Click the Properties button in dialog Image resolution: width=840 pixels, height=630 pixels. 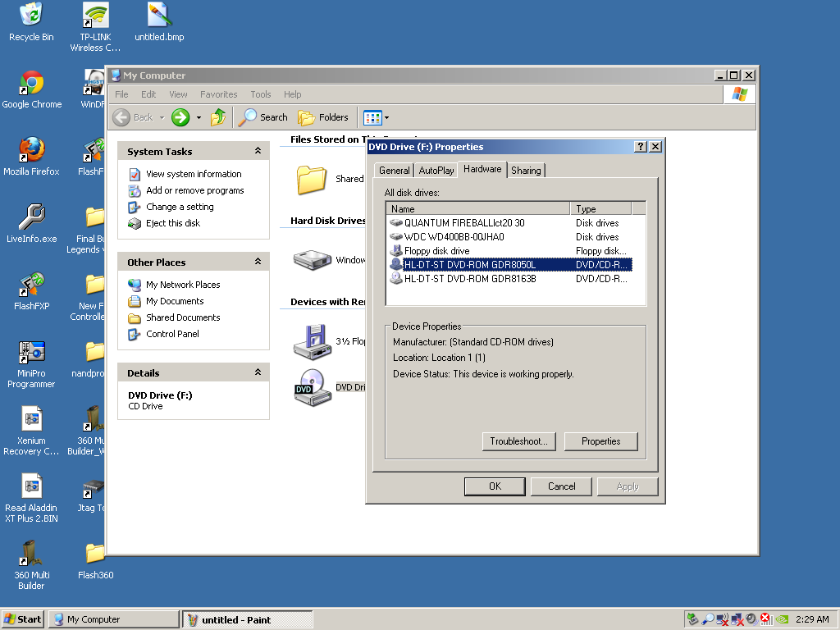click(x=601, y=441)
